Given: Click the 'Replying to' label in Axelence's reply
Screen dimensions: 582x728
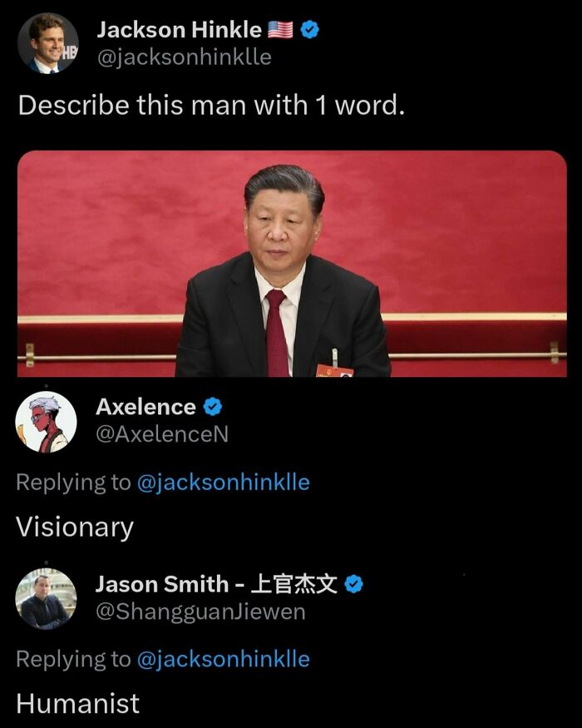Looking at the screenshot, I should [x=73, y=483].
